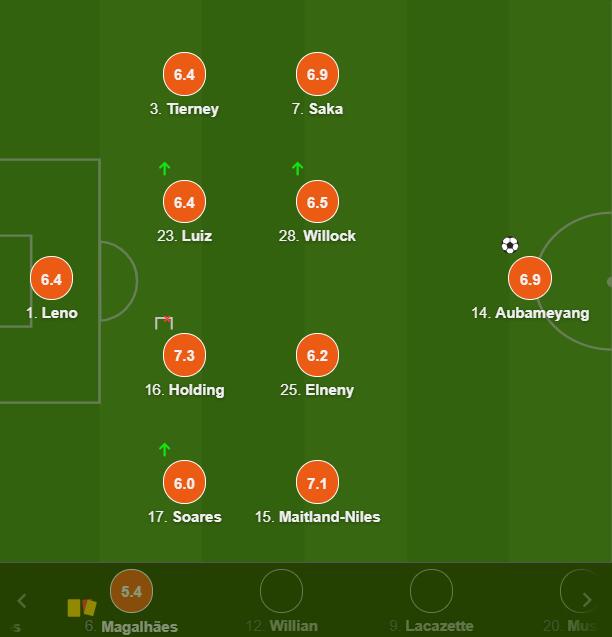Select substitute Lacazette's empty circle

431,591
